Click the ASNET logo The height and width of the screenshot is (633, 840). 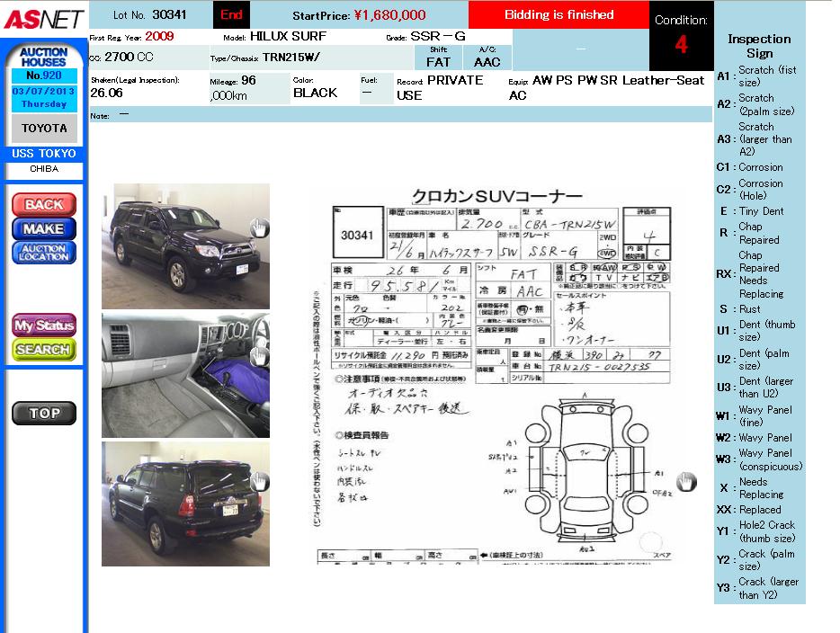[43, 19]
